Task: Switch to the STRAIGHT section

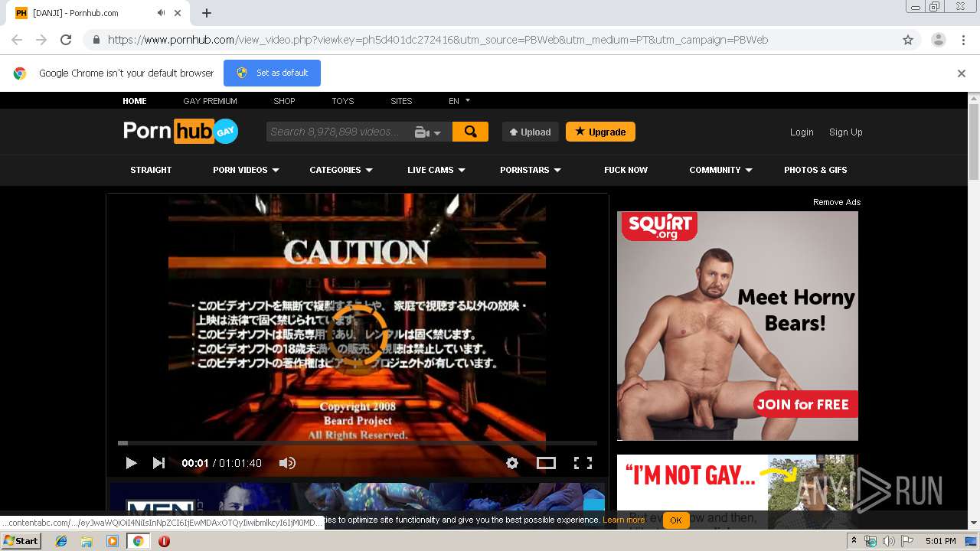Action: (151, 170)
